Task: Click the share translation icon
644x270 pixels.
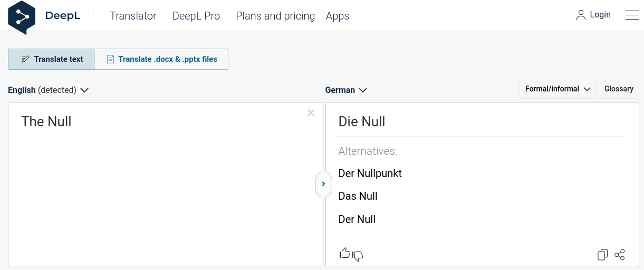Action: pyautogui.click(x=620, y=255)
